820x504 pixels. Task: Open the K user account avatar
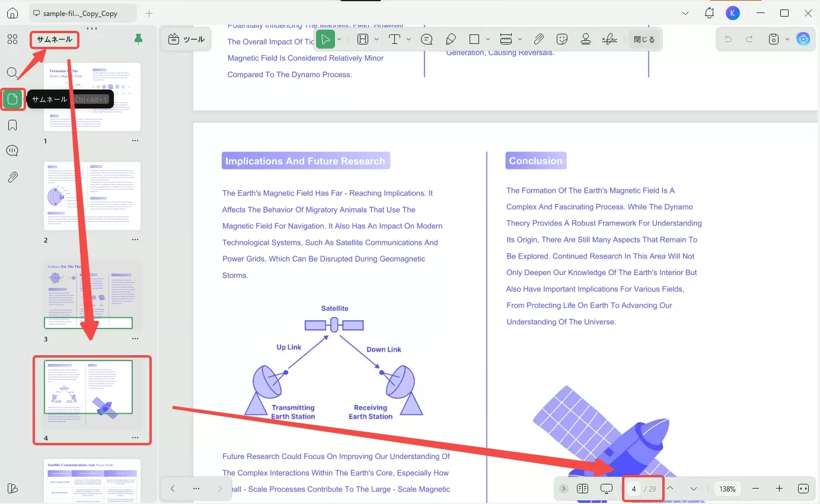point(733,13)
